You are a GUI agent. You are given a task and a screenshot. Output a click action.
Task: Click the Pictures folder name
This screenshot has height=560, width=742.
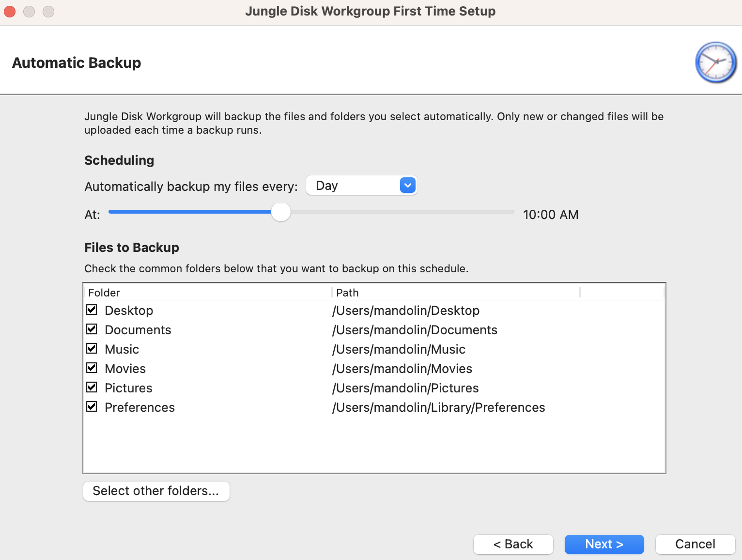(x=128, y=388)
